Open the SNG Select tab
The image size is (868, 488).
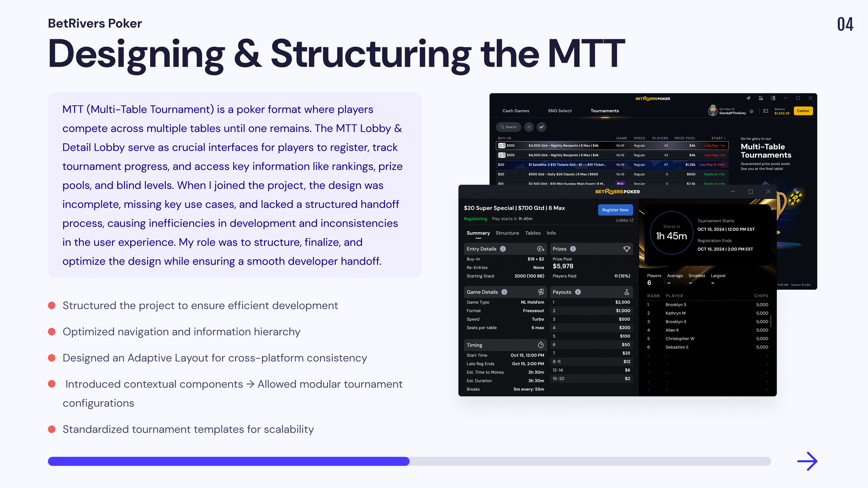pos(560,111)
